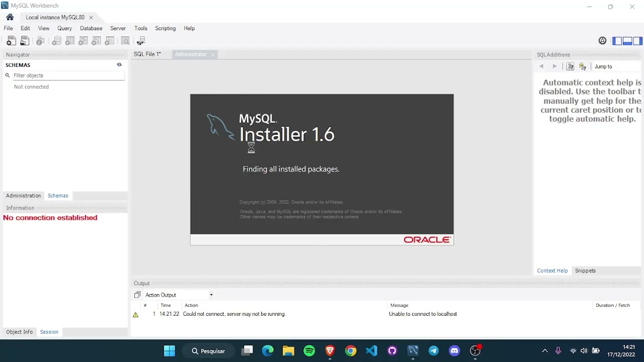644x362 pixels.
Task: Open MySQL Workbench taskbar icon
Action: point(413,351)
